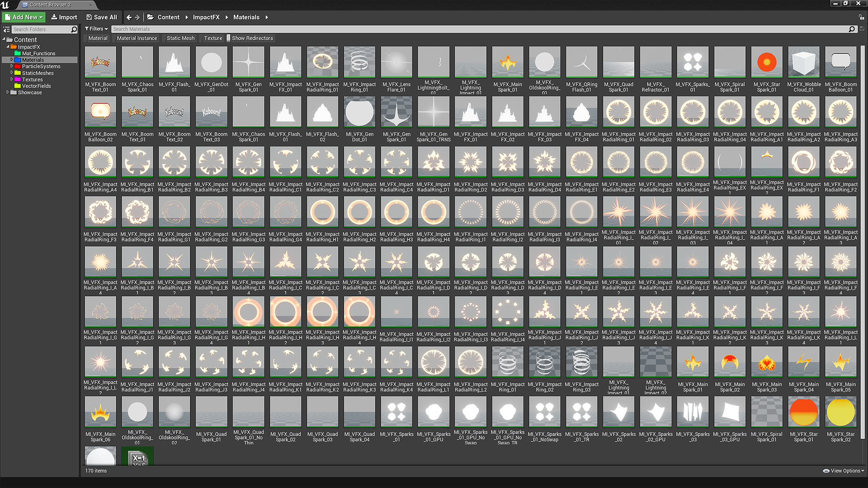Select the MI_VFX_BoomBalloon_02 instance
The width and height of the screenshot is (868, 488).
pos(100,119)
